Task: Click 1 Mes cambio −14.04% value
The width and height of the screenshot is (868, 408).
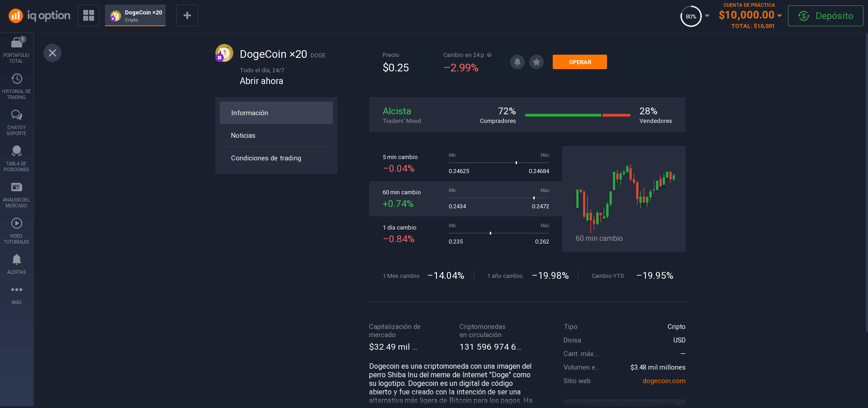Action: pos(446,276)
